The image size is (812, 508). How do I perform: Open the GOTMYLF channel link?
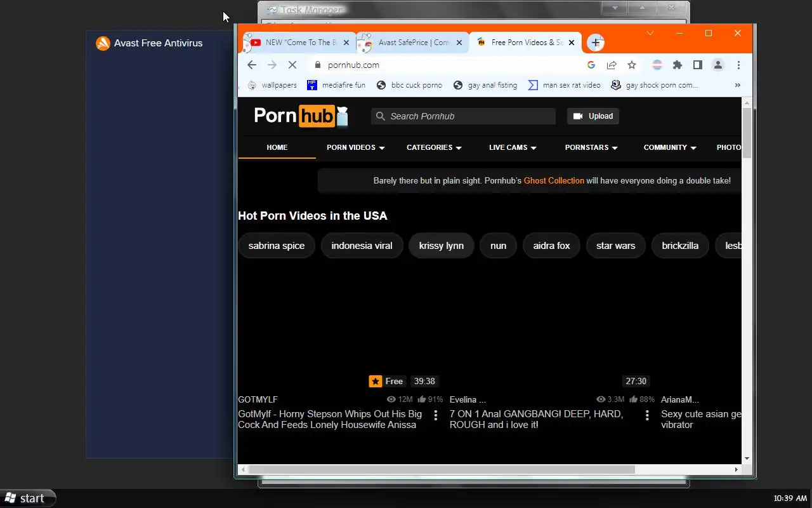(258, 400)
